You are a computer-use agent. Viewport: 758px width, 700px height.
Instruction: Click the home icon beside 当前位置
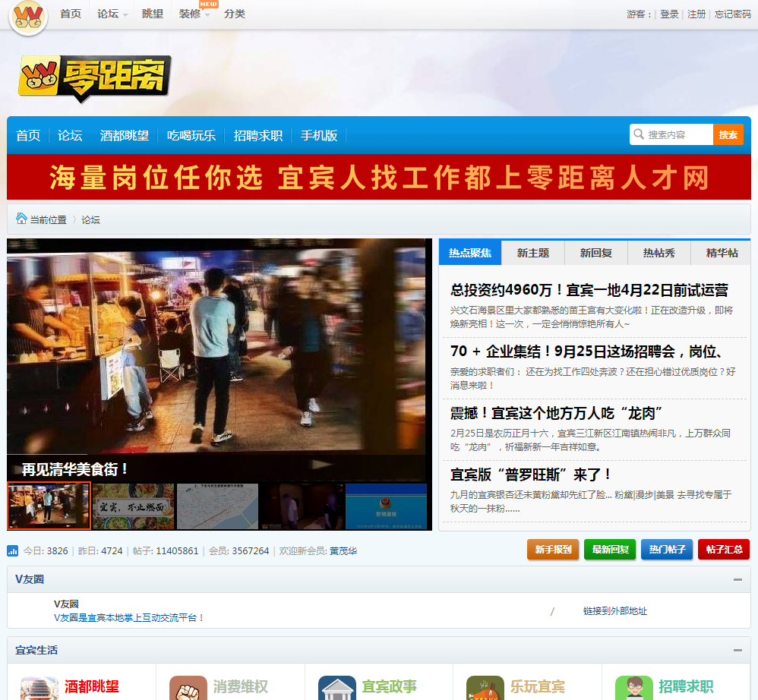(x=21, y=219)
